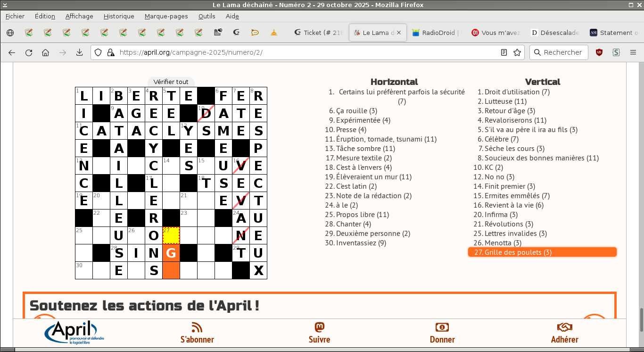This screenshot has width=644, height=352.
Task: Open the Downloads toolbar panel
Action: [x=79, y=52]
